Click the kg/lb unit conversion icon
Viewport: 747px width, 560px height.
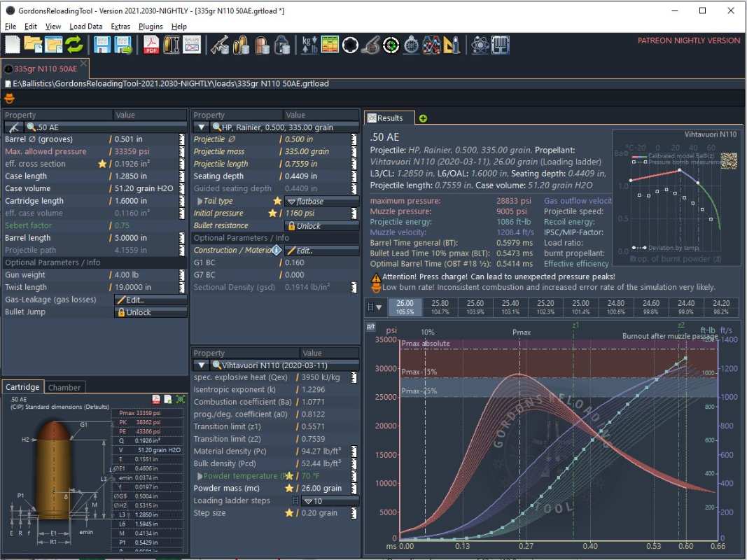[x=309, y=45]
